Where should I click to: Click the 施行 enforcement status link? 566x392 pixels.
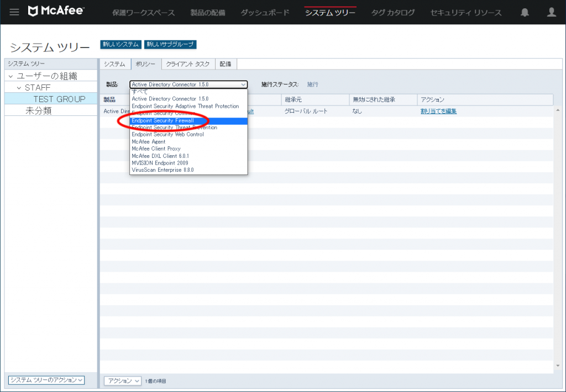[313, 84]
